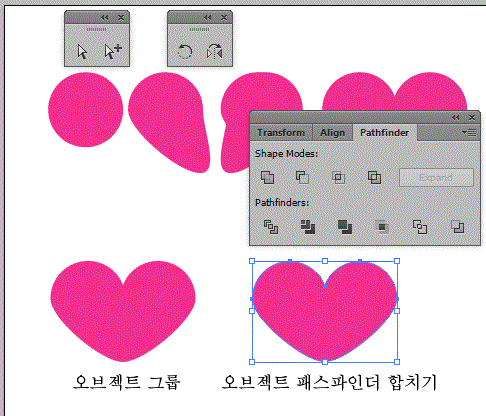Select the Reflect tool

(214, 52)
